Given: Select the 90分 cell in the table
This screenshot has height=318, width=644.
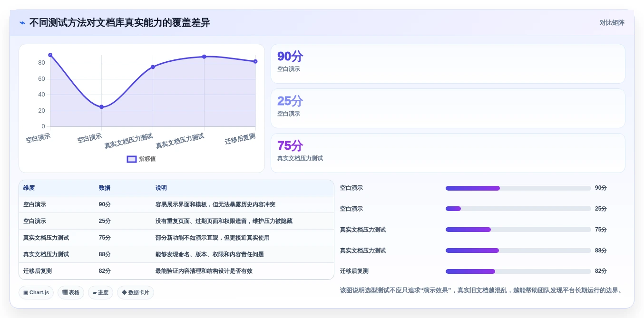Looking at the screenshot, I should [105, 205].
